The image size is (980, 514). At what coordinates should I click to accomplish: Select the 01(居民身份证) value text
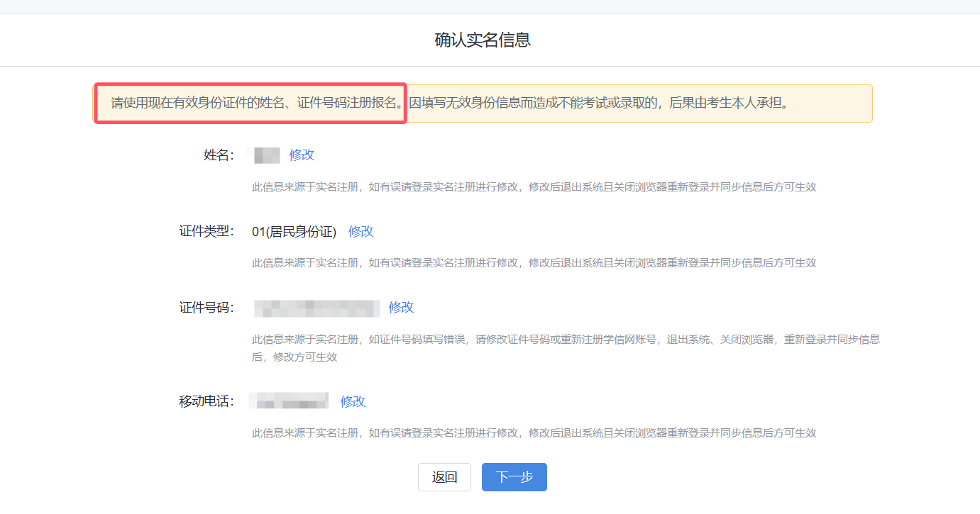(294, 232)
